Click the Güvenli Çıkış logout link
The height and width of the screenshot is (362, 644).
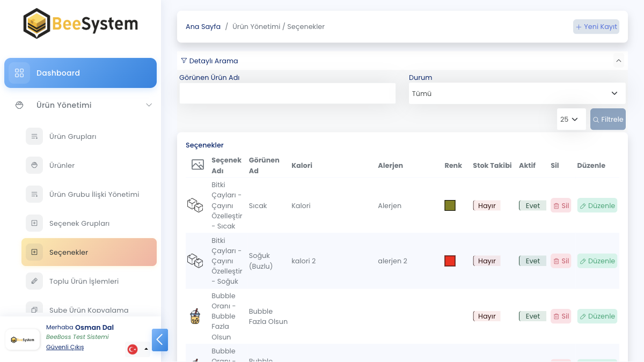(65, 347)
